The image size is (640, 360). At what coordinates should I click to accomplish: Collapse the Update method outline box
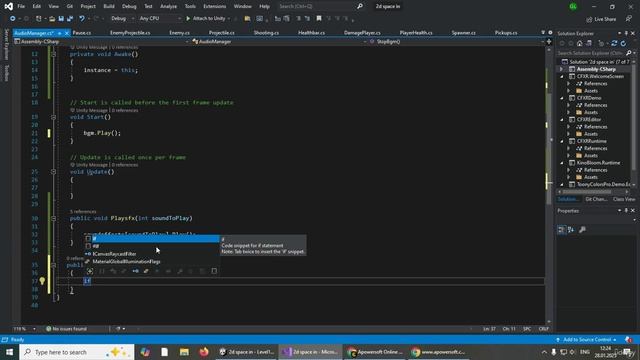(53, 172)
